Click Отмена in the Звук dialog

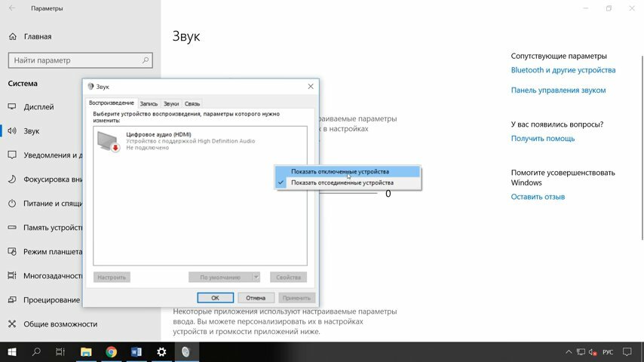256,298
